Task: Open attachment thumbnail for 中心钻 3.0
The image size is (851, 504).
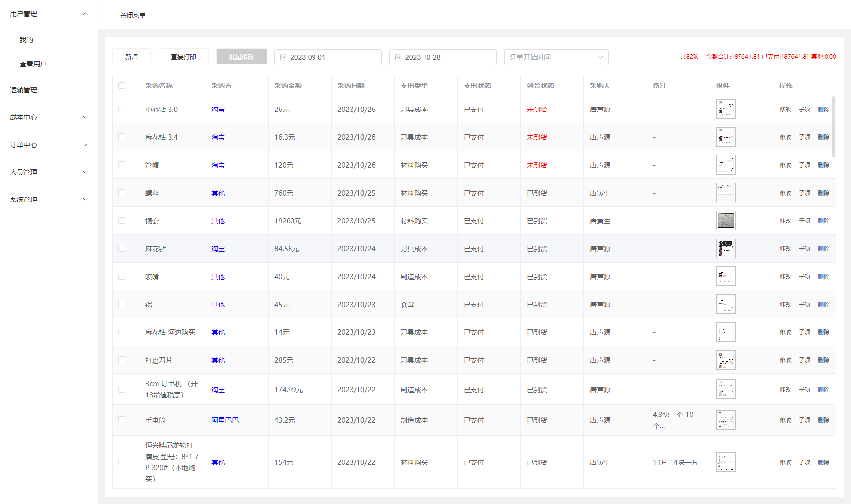Action: pos(725,109)
